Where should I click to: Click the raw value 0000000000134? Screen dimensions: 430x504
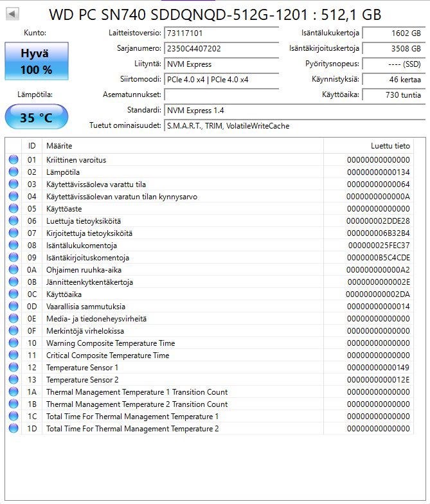378,172
